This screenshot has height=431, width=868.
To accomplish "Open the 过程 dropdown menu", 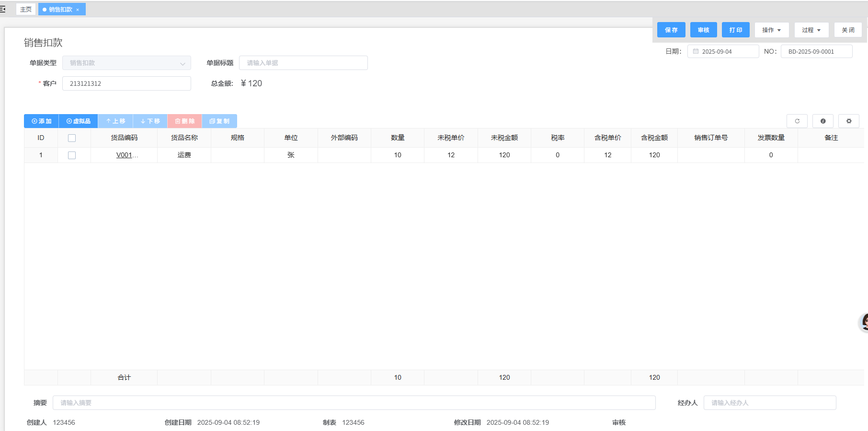I will (811, 30).
